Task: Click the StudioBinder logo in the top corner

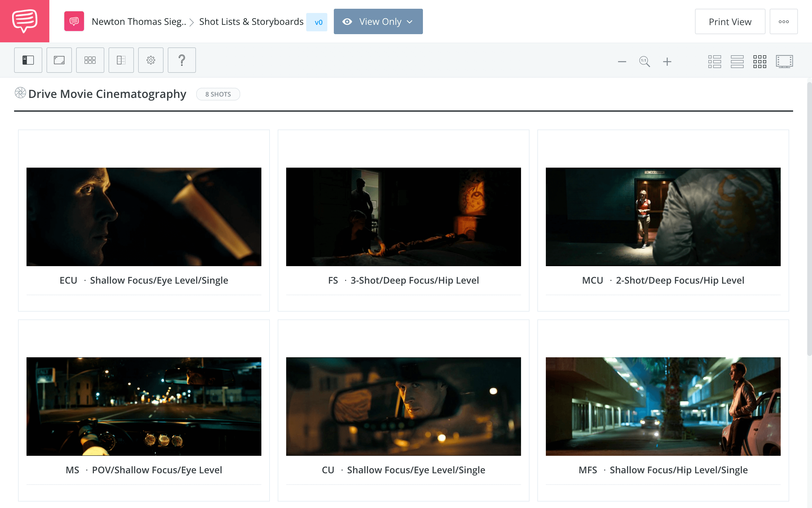Action: click(25, 21)
